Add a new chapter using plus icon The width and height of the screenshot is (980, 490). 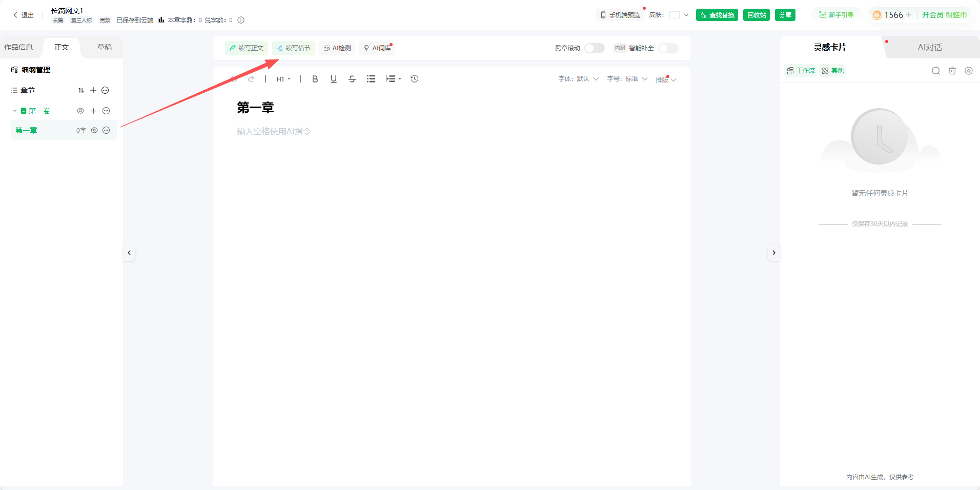[93, 90]
